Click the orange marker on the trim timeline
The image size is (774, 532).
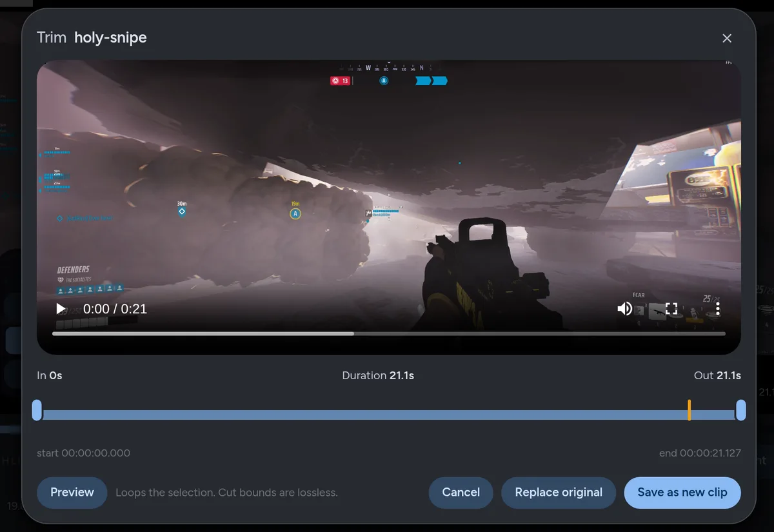(x=690, y=410)
